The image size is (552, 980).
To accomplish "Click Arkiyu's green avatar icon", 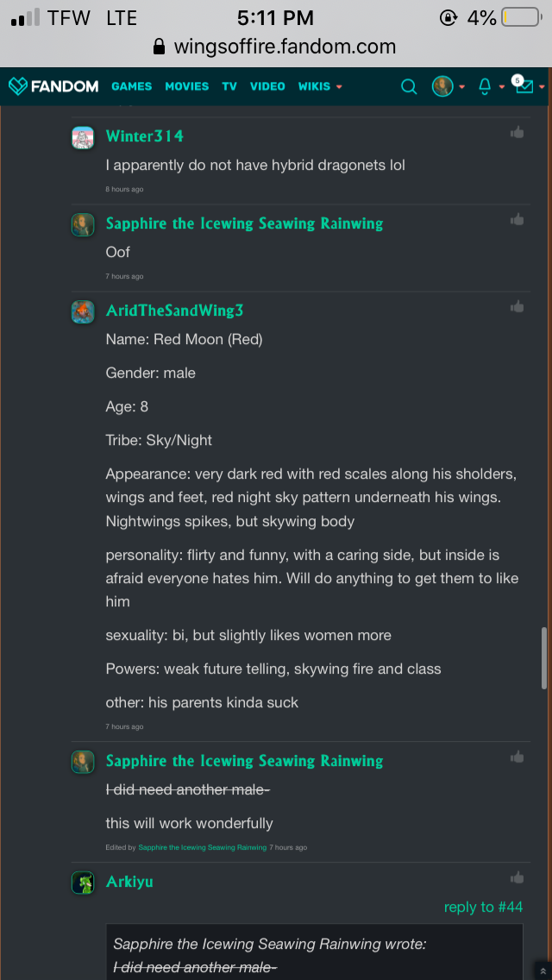I will point(83,883).
